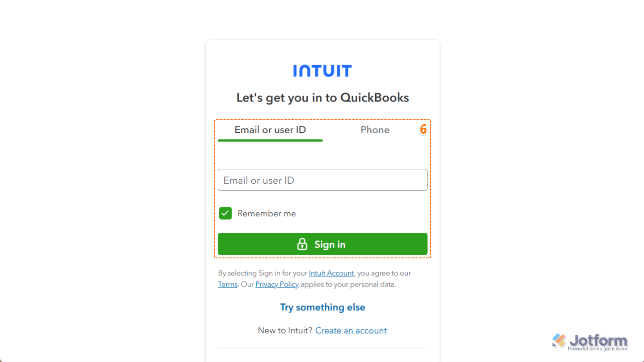The image size is (644, 362).
Task: Click the Jotform wordmark
Action: coord(598,340)
